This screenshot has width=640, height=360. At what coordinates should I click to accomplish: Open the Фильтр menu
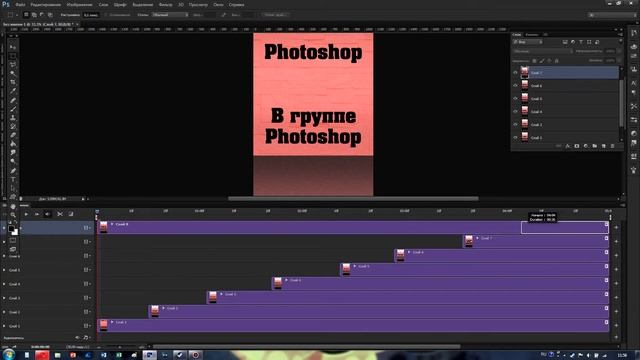165,4
